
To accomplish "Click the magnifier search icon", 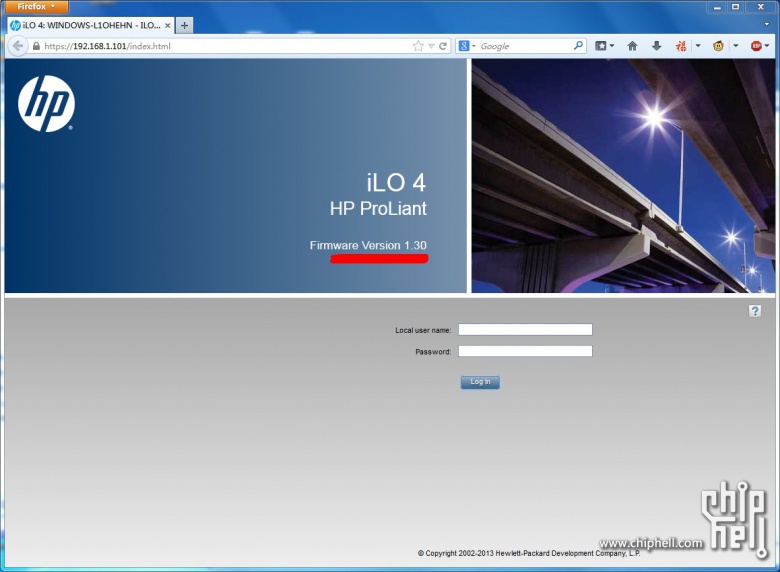I will coord(578,46).
